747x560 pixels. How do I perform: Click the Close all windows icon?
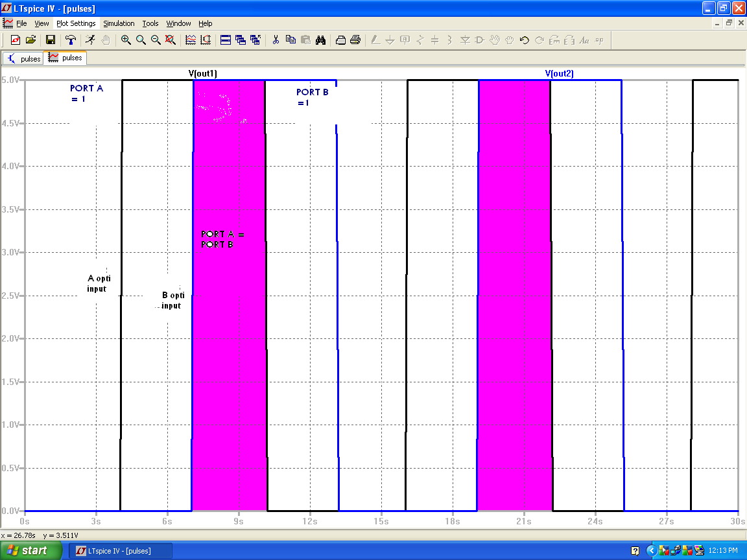click(256, 40)
